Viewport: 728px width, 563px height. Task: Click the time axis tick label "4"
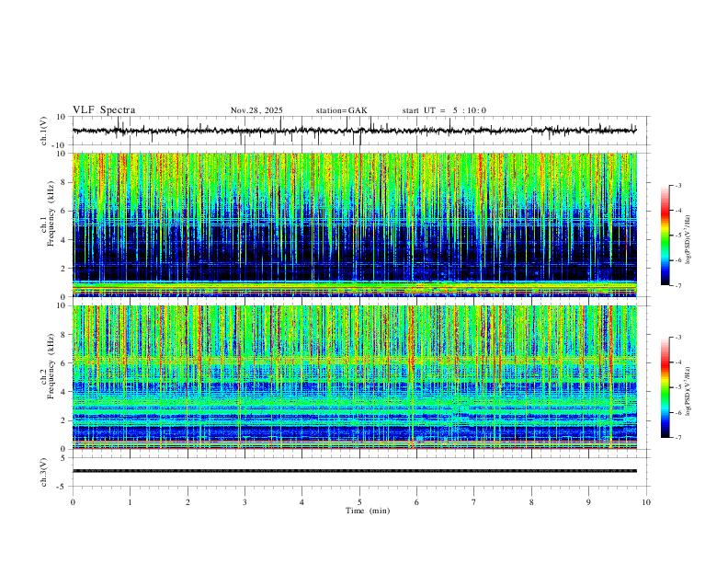[x=302, y=502]
